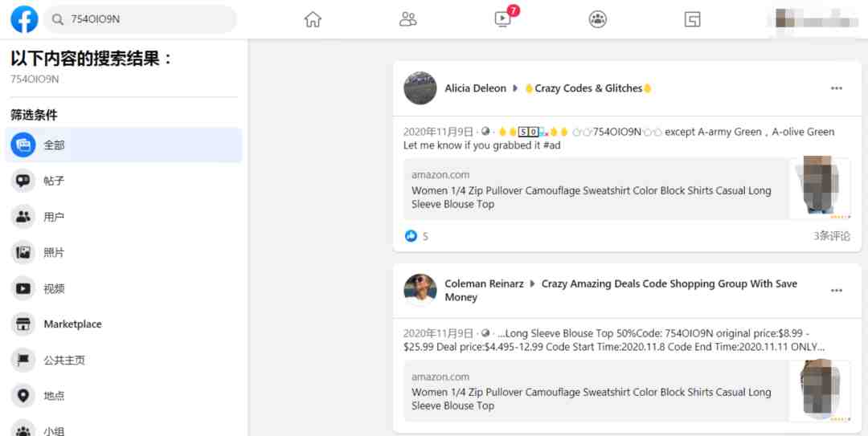
Task: Select the 照片 (Photos) filter
Action: click(x=124, y=253)
